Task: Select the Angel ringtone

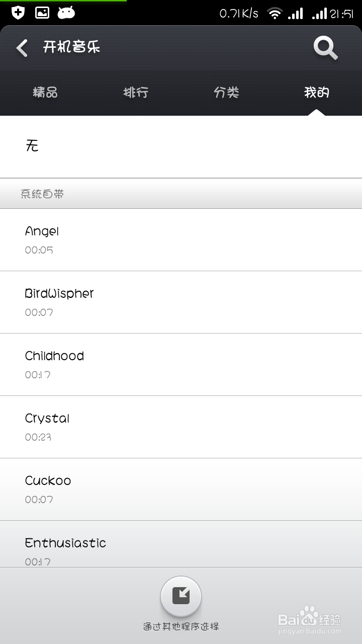Action: 181,240
